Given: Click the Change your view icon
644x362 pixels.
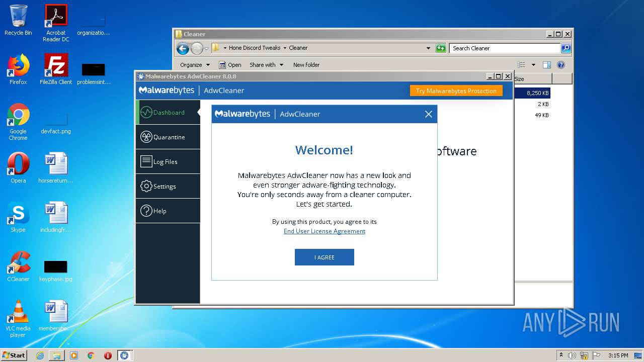Looking at the screenshot, I should coord(521,65).
